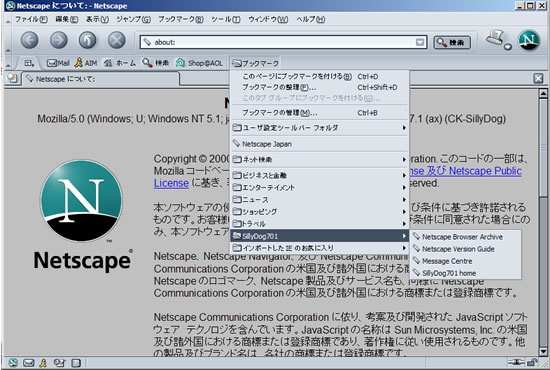Open Message Centre bookmark

pyautogui.click(x=465, y=261)
